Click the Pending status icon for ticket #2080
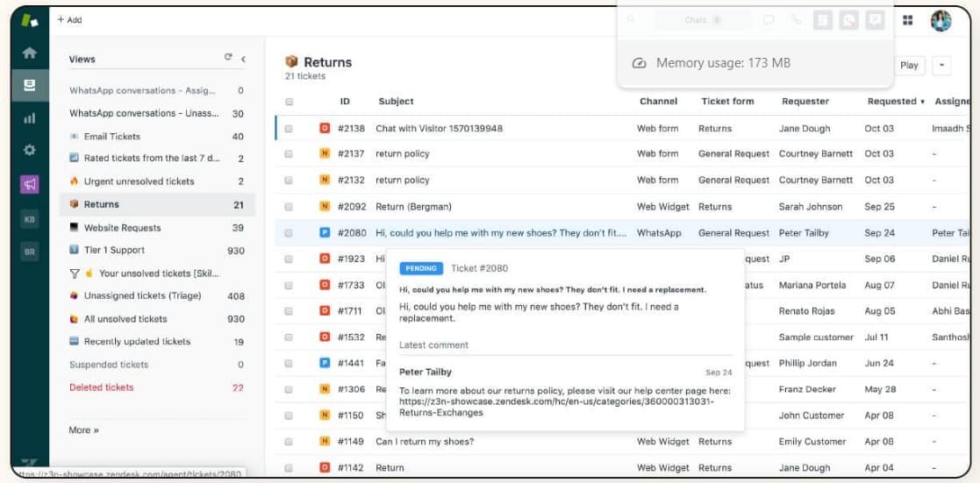 coord(325,232)
